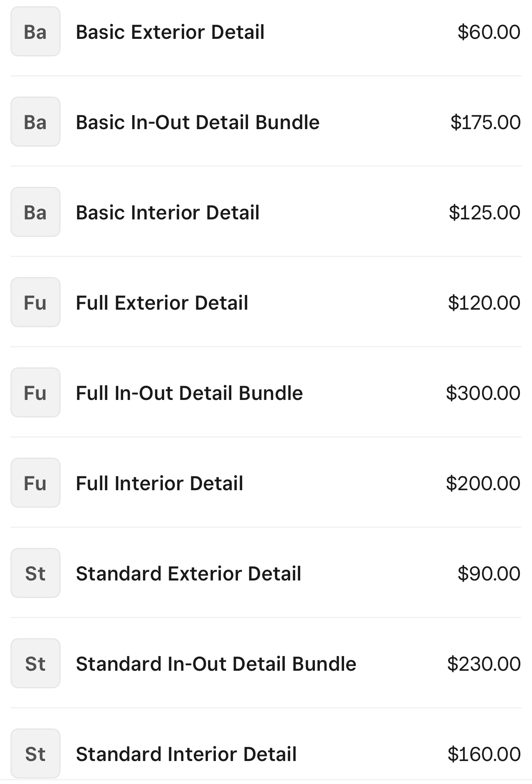Open the Basic Exterior Detail item
The height and width of the screenshot is (784, 532).
[170, 32]
